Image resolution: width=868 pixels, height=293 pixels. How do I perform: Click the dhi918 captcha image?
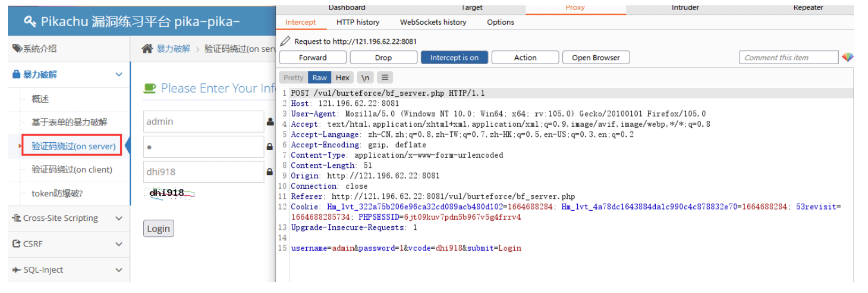point(170,193)
